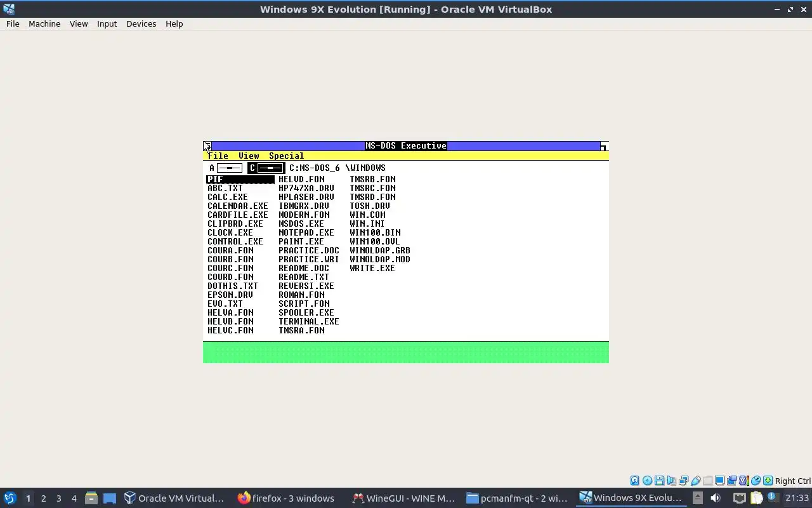Select MSDOS.EXE in file list
Viewport: 812px width, 508px height.
[301, 224]
